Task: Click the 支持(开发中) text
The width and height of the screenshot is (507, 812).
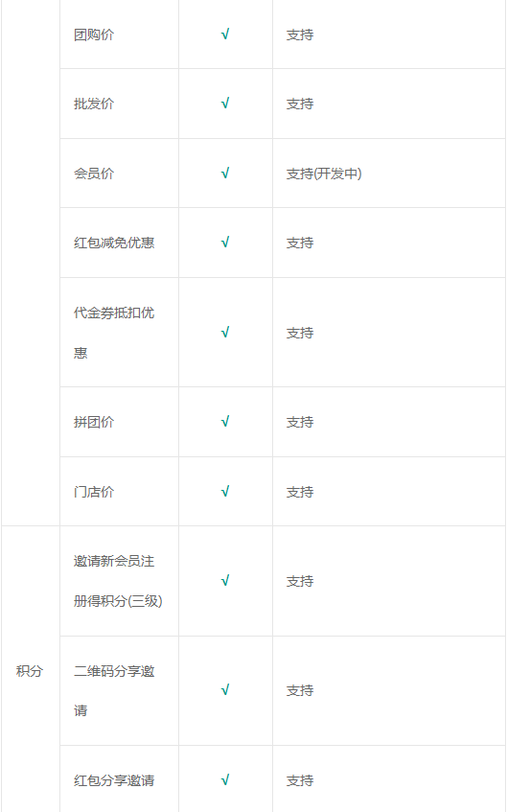Action: tap(324, 174)
